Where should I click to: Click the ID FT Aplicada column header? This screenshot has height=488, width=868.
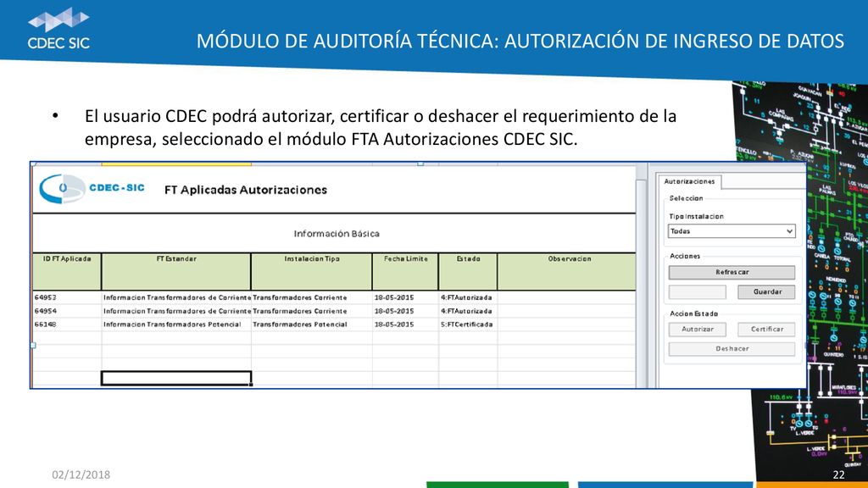click(67, 271)
